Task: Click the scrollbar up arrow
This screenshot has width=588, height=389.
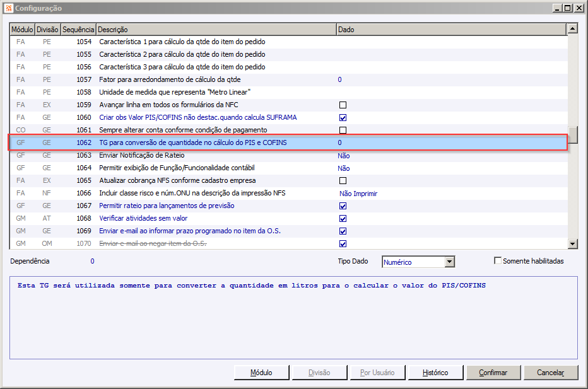Action: [573, 28]
